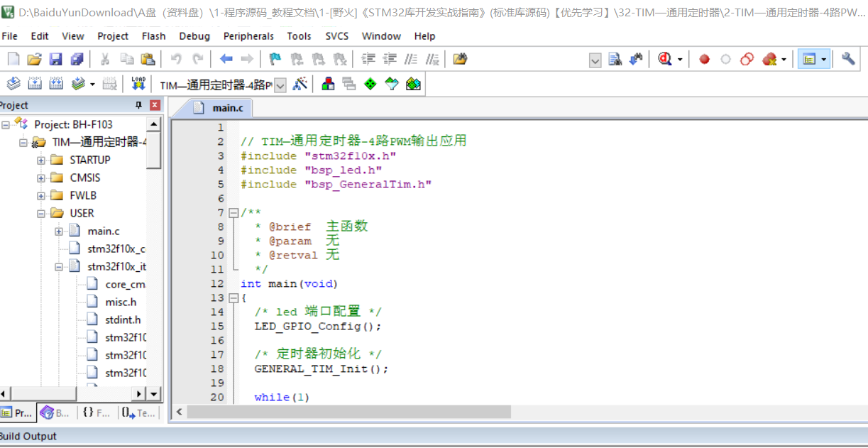
Task: Open the Peripherals menu
Action: (x=248, y=36)
